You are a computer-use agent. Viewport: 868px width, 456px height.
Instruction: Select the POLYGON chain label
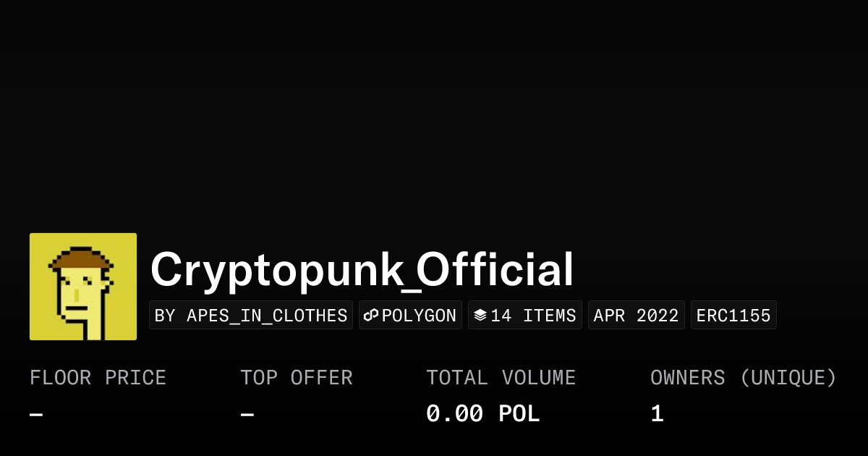point(419,316)
